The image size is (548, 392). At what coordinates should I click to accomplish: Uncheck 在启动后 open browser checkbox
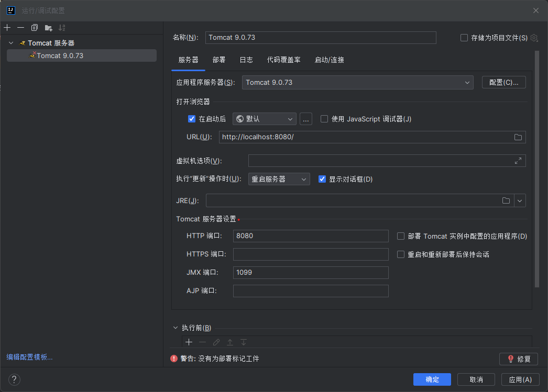(192, 119)
